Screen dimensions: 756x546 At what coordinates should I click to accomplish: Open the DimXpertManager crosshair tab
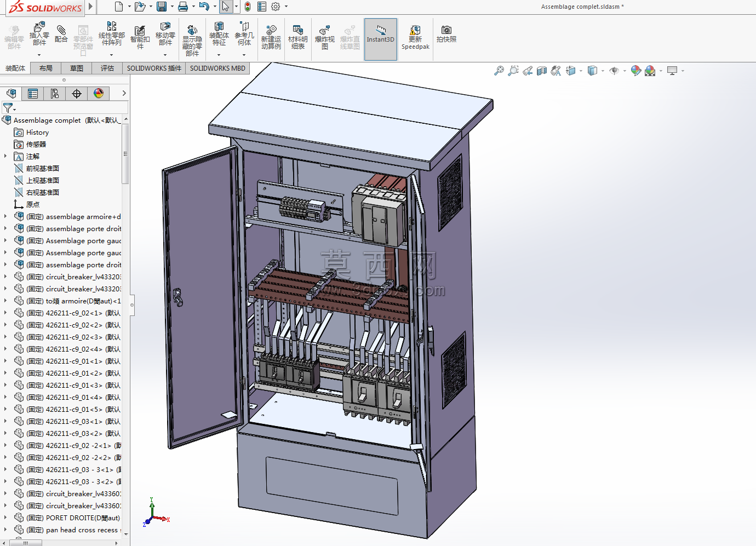[77, 94]
